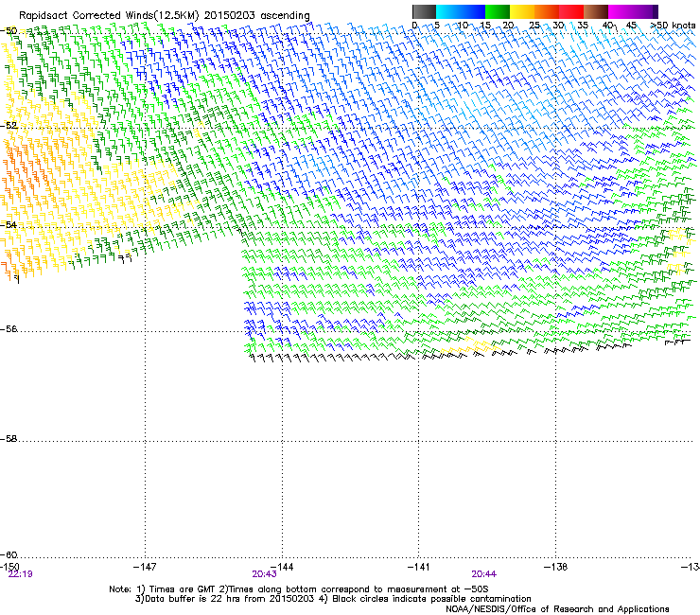
Task: Click the 'Data buffer is 22 hrs' note line
Action: [333, 599]
